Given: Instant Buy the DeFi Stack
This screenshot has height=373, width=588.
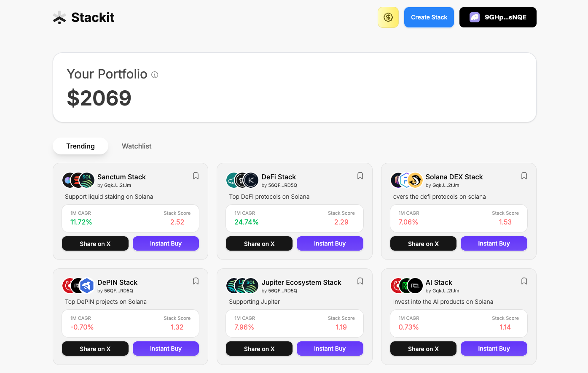Looking at the screenshot, I should click(x=330, y=243).
